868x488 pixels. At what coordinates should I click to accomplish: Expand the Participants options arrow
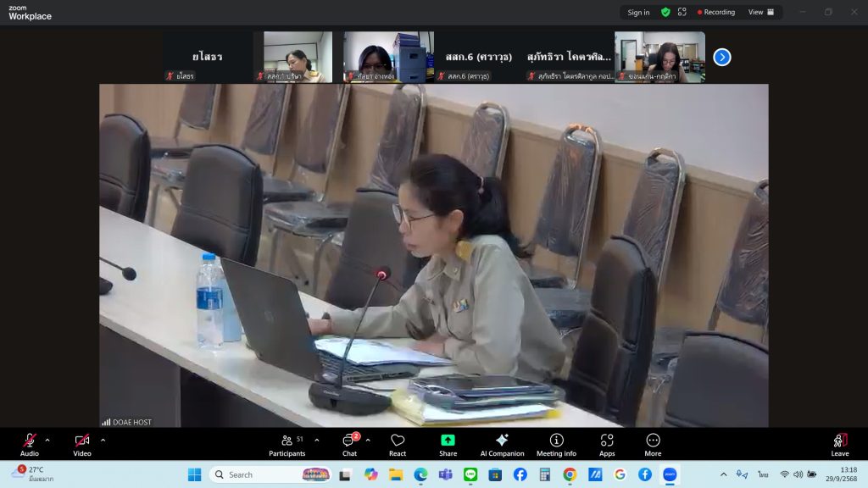tap(317, 440)
